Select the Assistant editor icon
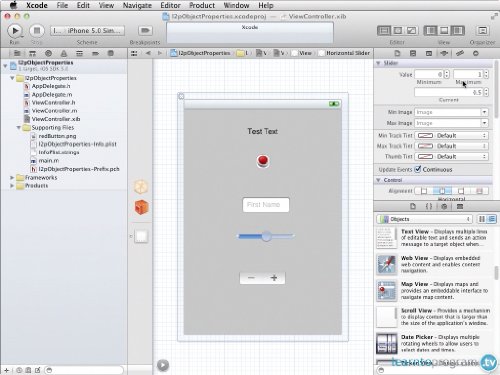This screenshot has height=375, width=500. point(398,31)
